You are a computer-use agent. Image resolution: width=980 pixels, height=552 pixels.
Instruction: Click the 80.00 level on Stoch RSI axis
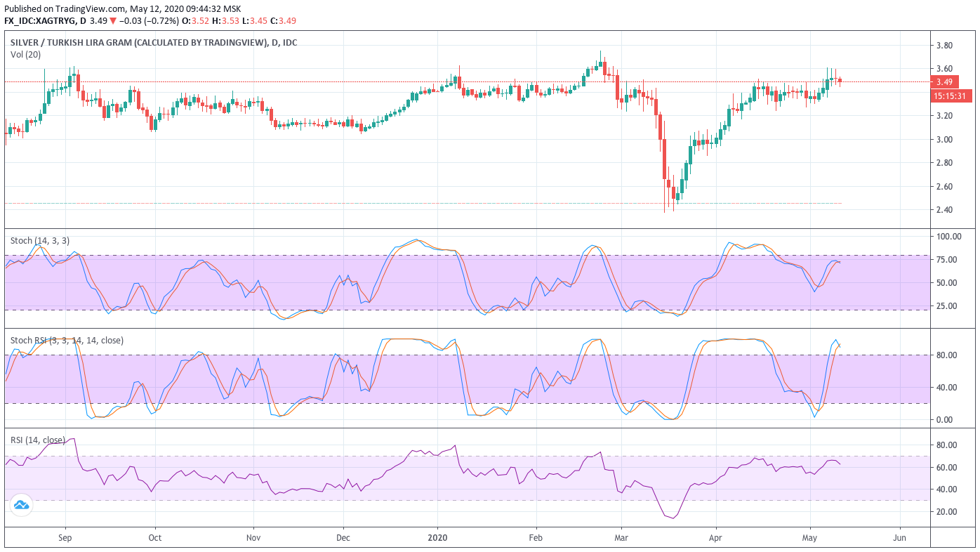pyautogui.click(x=947, y=355)
